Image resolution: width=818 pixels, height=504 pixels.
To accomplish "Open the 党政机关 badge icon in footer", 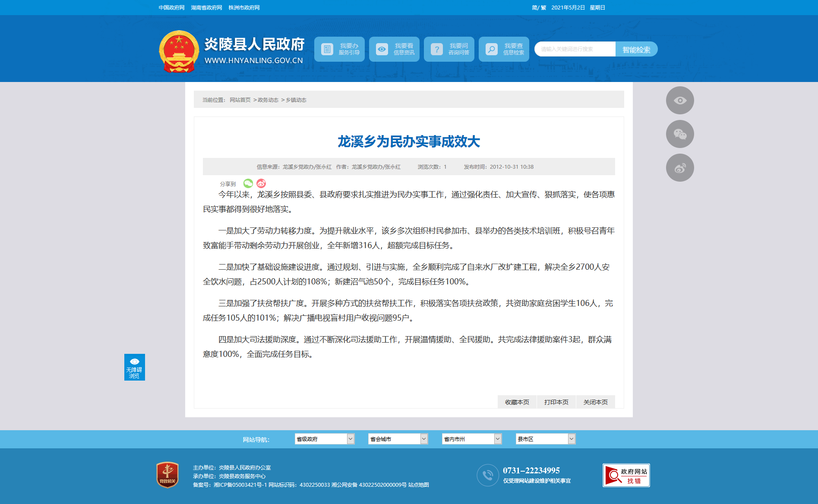I will point(167,475).
